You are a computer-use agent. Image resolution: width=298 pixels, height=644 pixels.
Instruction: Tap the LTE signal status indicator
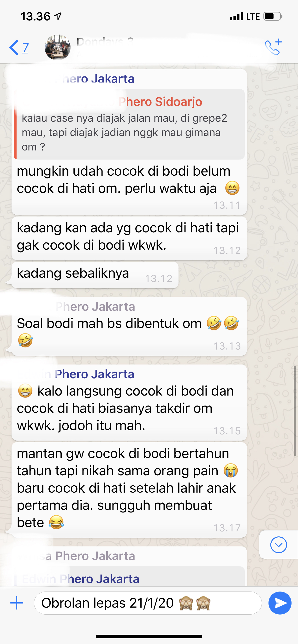245,17
